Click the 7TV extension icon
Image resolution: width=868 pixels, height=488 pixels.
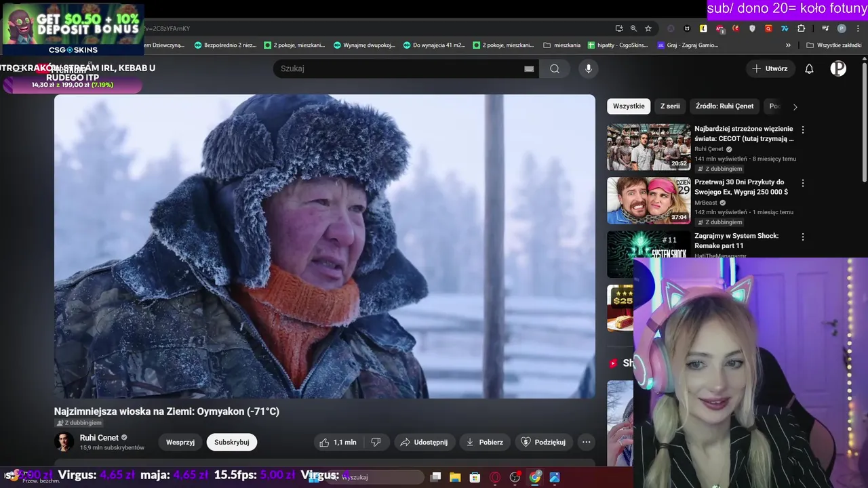pyautogui.click(x=785, y=28)
